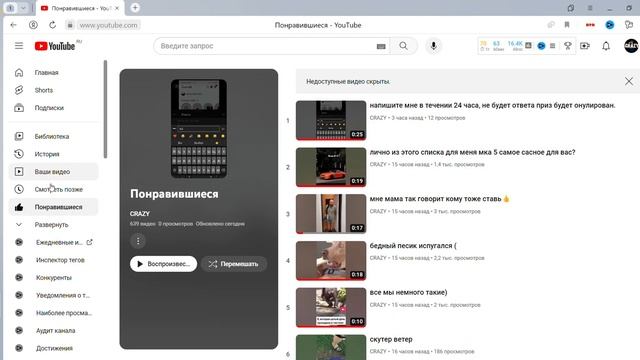Open Подписки in the sidebar
640x360 pixels.
53,108
